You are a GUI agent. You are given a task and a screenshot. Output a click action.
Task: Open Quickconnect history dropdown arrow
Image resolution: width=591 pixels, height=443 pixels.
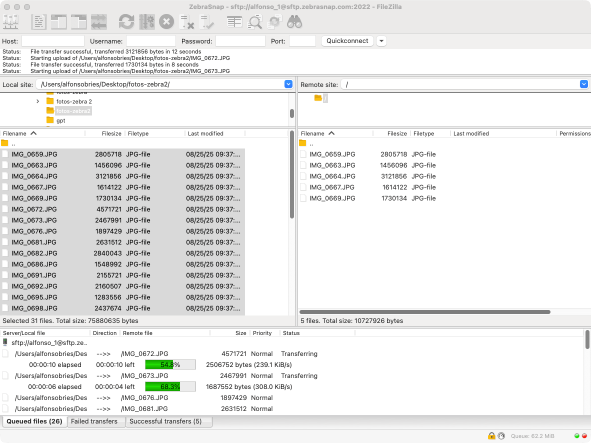[x=381, y=41]
